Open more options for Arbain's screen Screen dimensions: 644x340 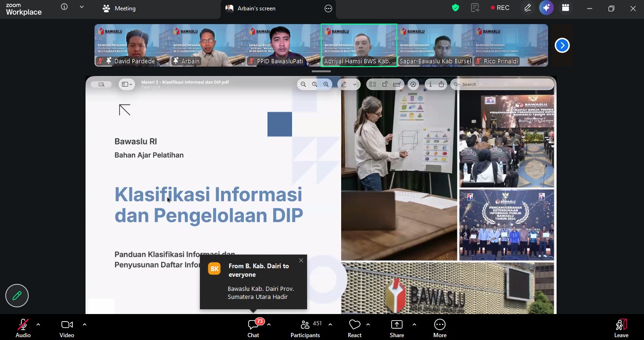[328, 8]
